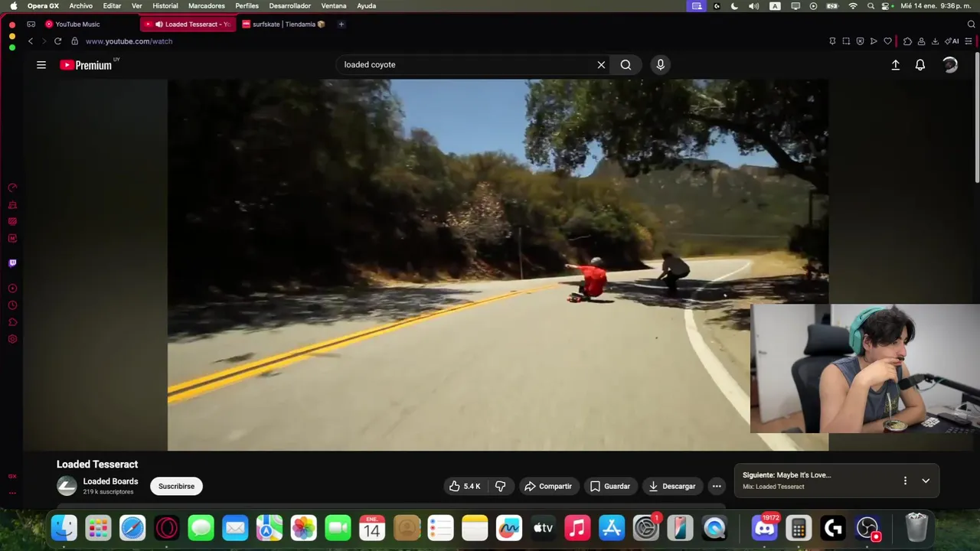The width and height of the screenshot is (980, 551).
Task: Open the date and time Mié 14 ene.
Action: click(x=936, y=6)
